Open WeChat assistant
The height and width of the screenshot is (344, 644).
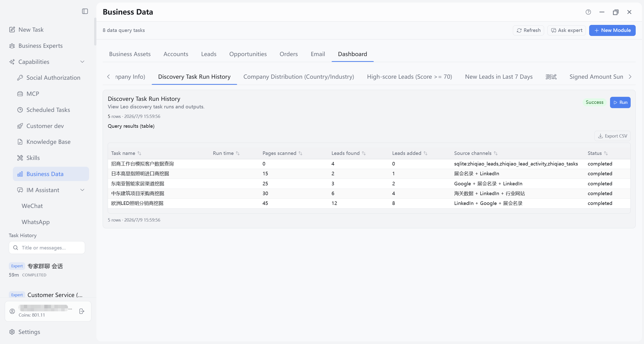pyautogui.click(x=32, y=206)
